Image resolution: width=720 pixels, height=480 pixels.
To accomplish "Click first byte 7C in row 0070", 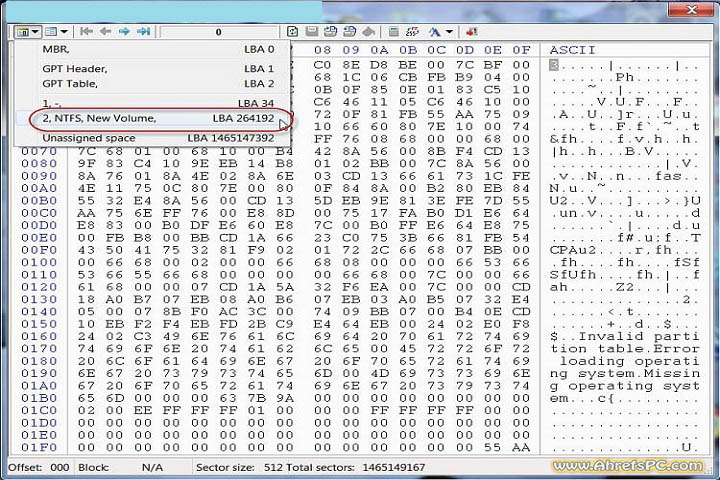I will (x=86, y=151).
